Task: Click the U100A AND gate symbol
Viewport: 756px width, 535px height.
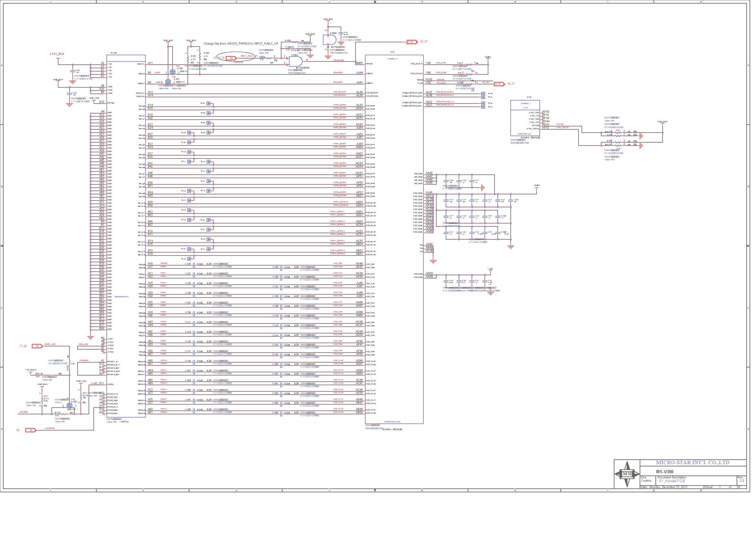Action: coord(295,61)
